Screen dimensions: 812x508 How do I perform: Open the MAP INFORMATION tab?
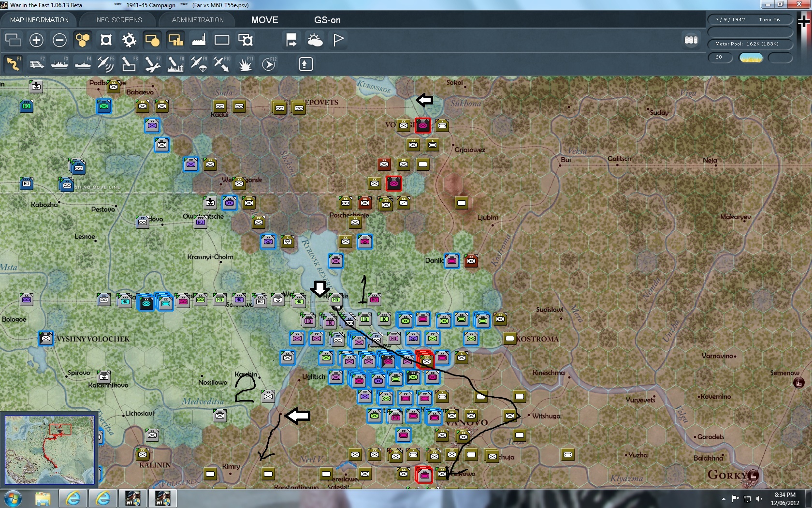click(40, 20)
